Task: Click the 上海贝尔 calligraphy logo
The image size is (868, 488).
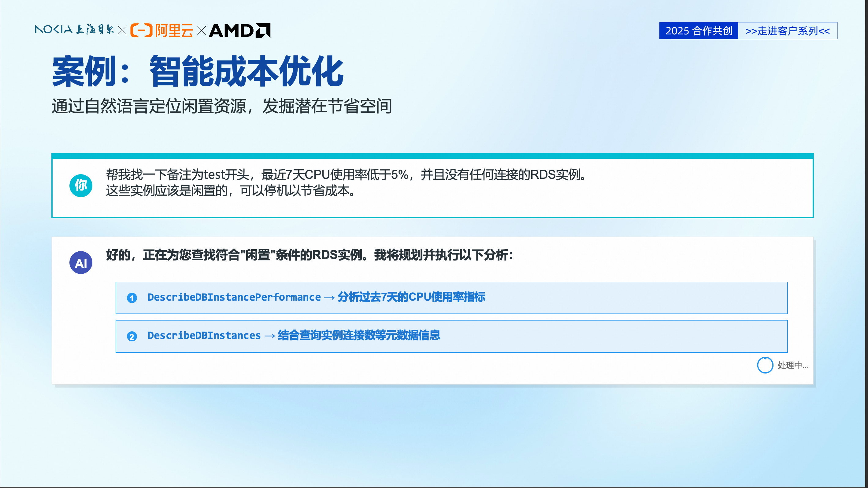Action: [x=95, y=30]
